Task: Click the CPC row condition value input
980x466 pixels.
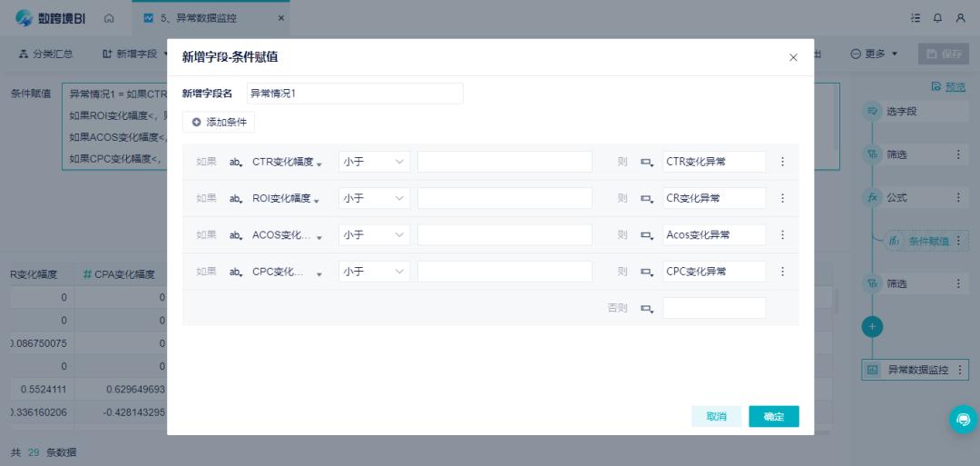Action: (505, 273)
